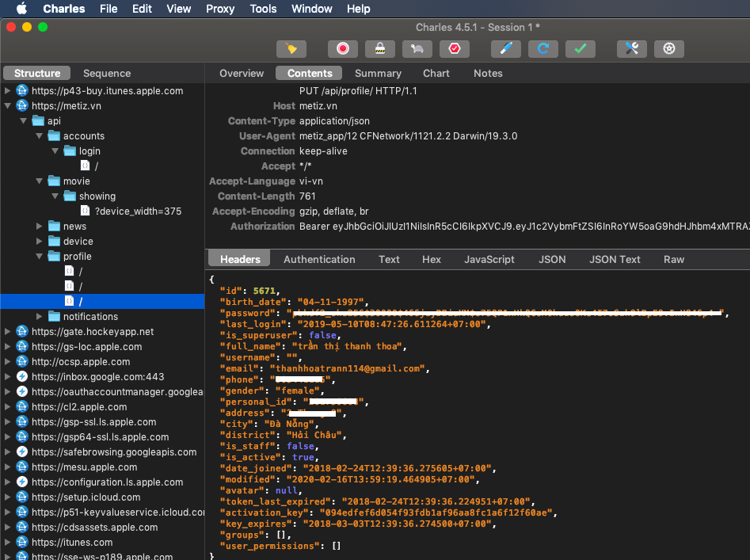The height and width of the screenshot is (560, 750).
Task: Open the Notes tab
Action: 488,73
